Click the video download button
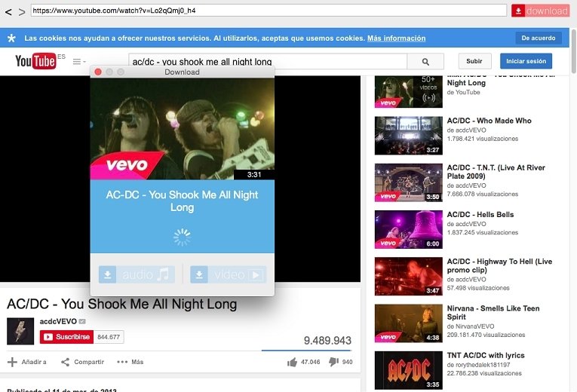The height and width of the screenshot is (392, 577). [228, 274]
